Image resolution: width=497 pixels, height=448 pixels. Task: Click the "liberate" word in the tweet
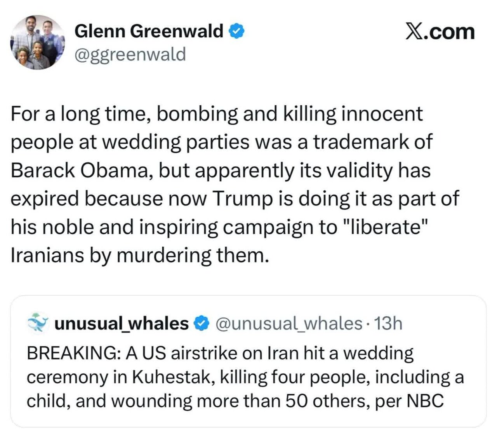(383, 227)
